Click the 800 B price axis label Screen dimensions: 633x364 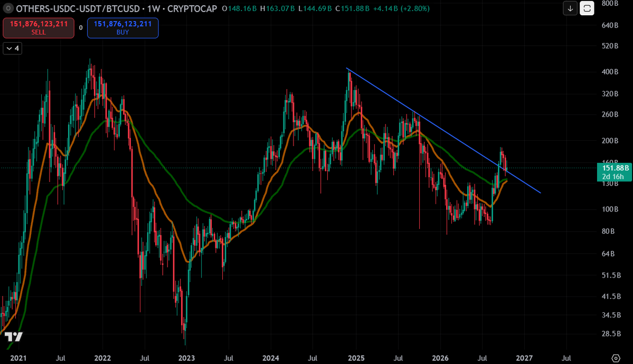[x=610, y=3]
